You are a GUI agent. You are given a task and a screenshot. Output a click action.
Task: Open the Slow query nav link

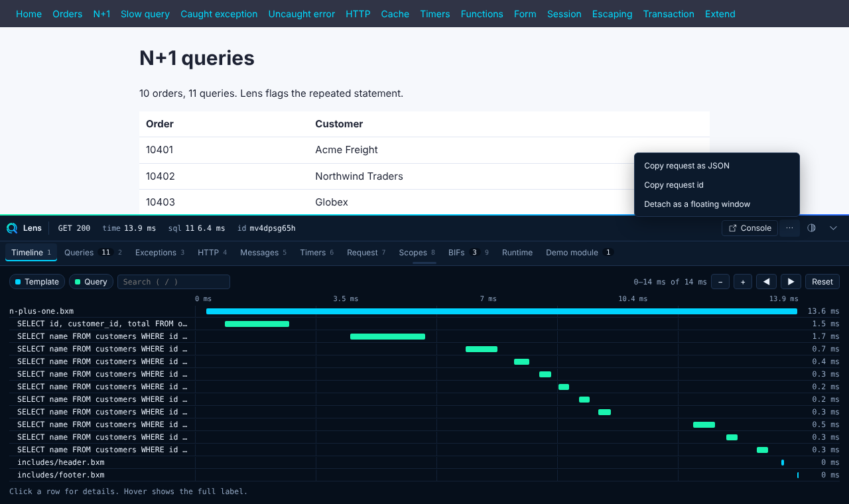(x=145, y=14)
